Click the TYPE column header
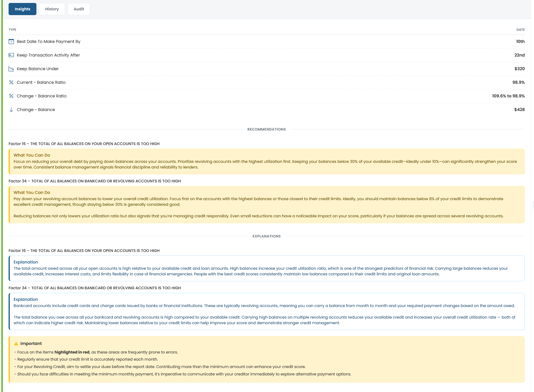Screen dimensions: 534x392 pyautogui.click(x=12, y=30)
